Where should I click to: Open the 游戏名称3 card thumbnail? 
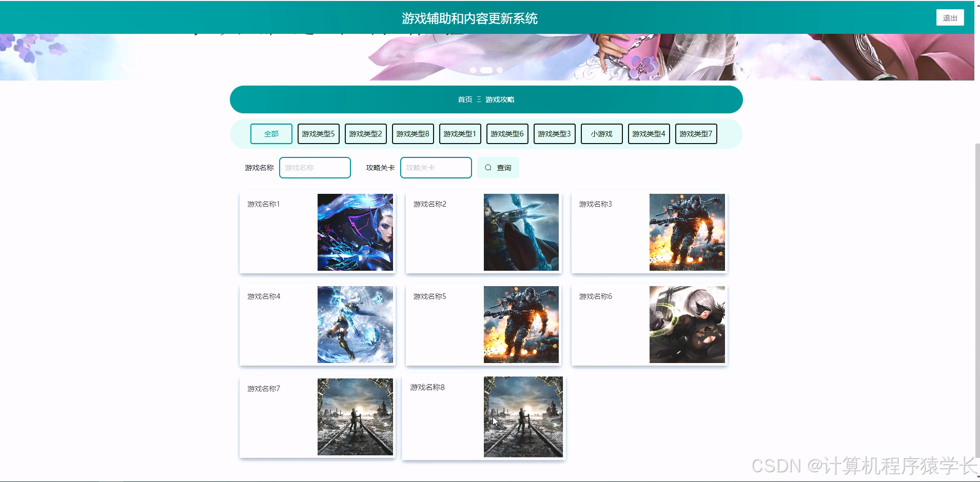coord(687,232)
